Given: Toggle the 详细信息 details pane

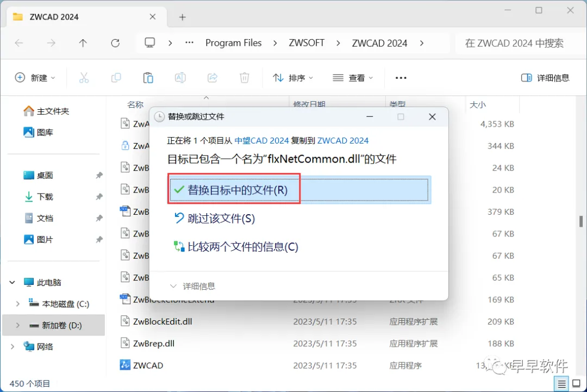Looking at the screenshot, I should [545, 78].
